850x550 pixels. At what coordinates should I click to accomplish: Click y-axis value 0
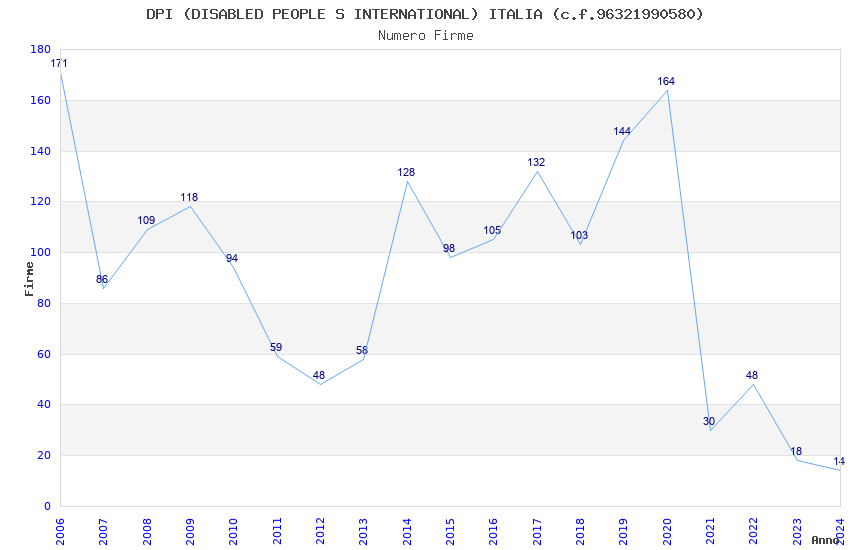point(47,506)
